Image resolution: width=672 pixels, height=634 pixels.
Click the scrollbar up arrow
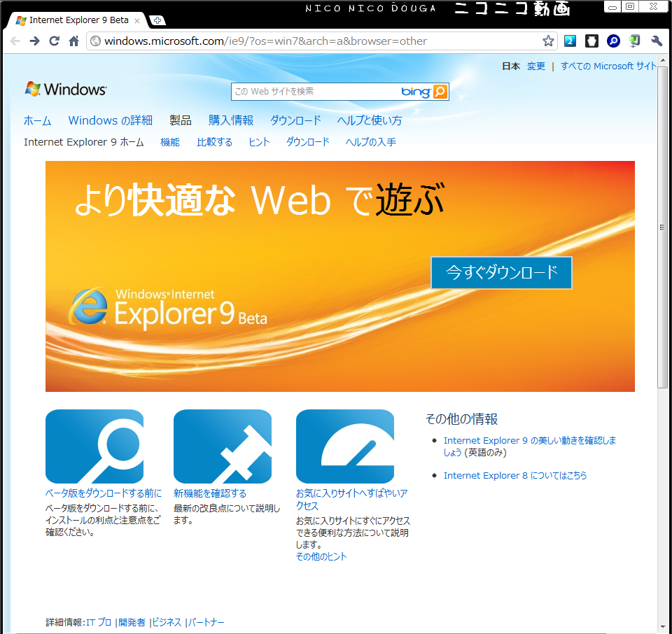[662, 60]
